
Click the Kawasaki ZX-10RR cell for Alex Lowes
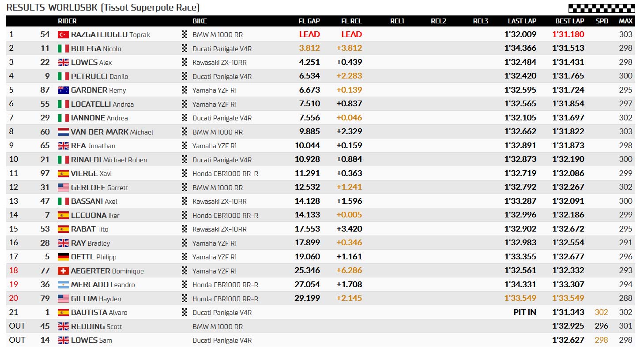[x=219, y=62]
